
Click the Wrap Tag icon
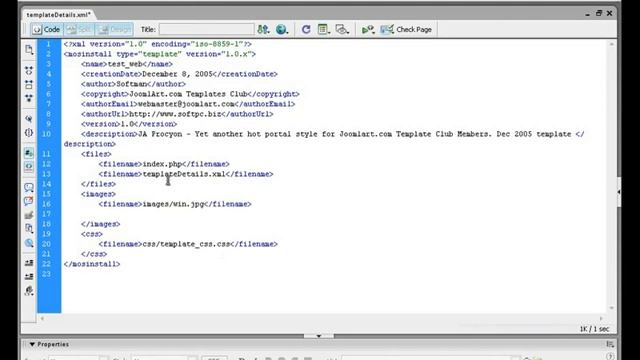pyautogui.click(x=29, y=215)
